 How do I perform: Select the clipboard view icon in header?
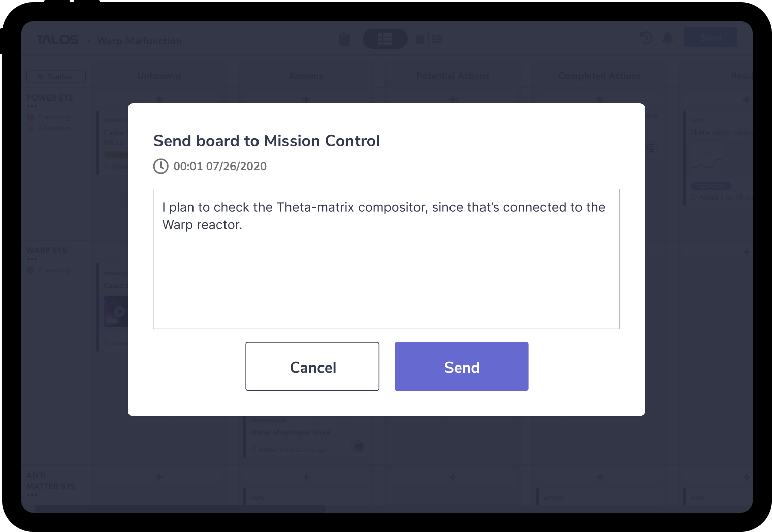pos(344,39)
